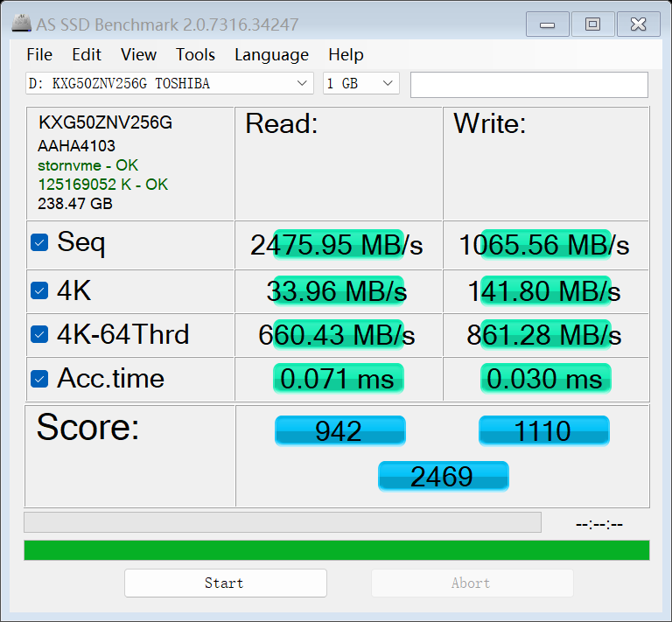Viewport: 672px width, 622px height.
Task: Click the empty text field beside size dropdown
Action: point(529,85)
